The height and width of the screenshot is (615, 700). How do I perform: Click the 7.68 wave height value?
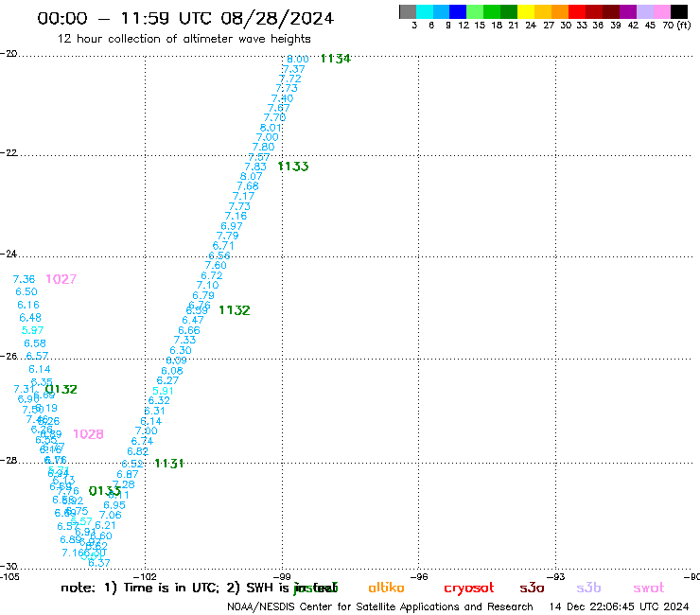pos(248,186)
